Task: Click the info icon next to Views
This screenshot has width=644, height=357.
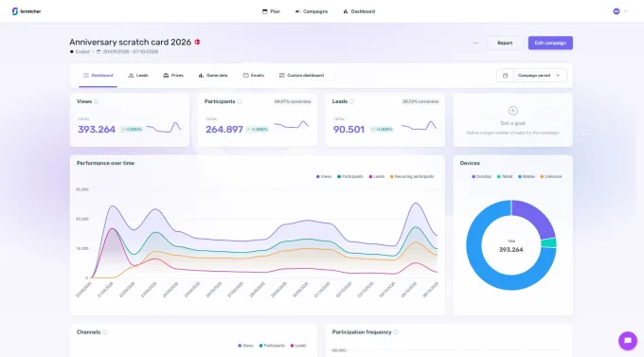Action: pos(96,101)
